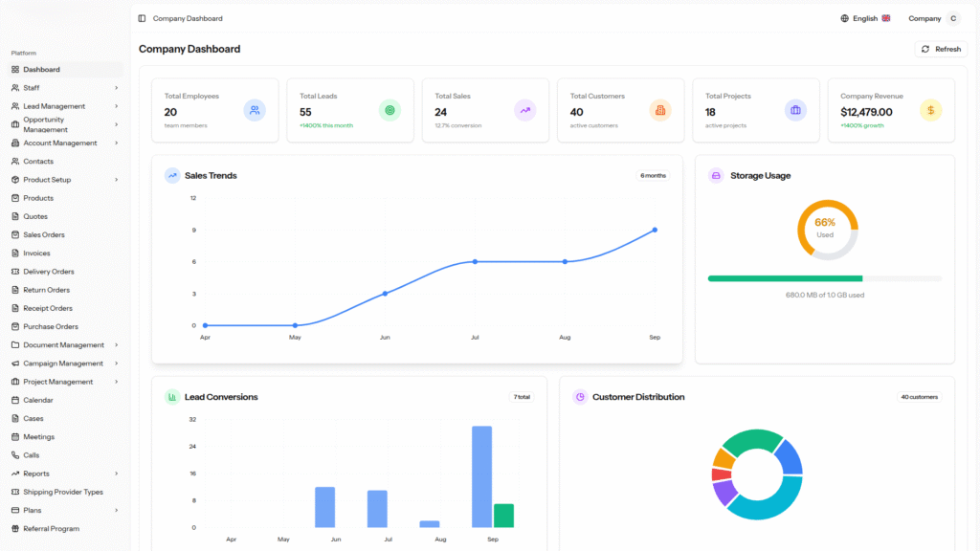Click the Total Employees people icon
980x551 pixels.
coord(255,111)
